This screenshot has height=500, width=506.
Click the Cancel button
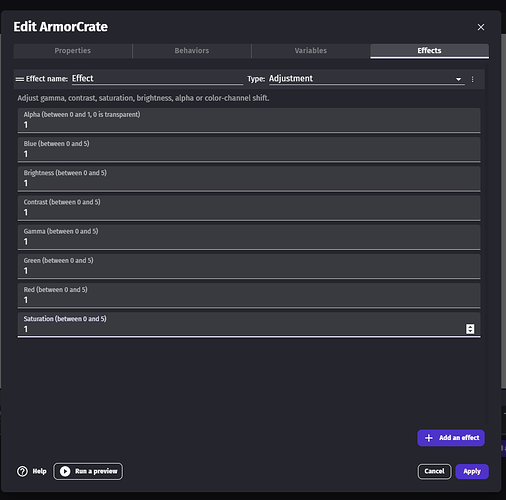434,471
